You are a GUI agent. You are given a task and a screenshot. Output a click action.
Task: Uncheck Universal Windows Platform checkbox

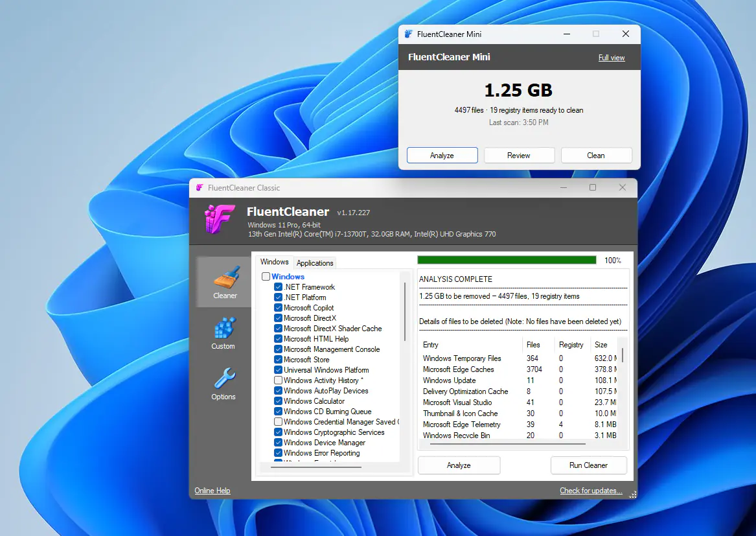(278, 370)
